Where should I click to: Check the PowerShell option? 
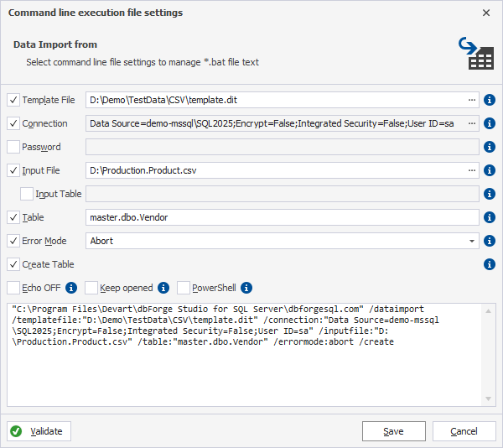click(x=183, y=288)
